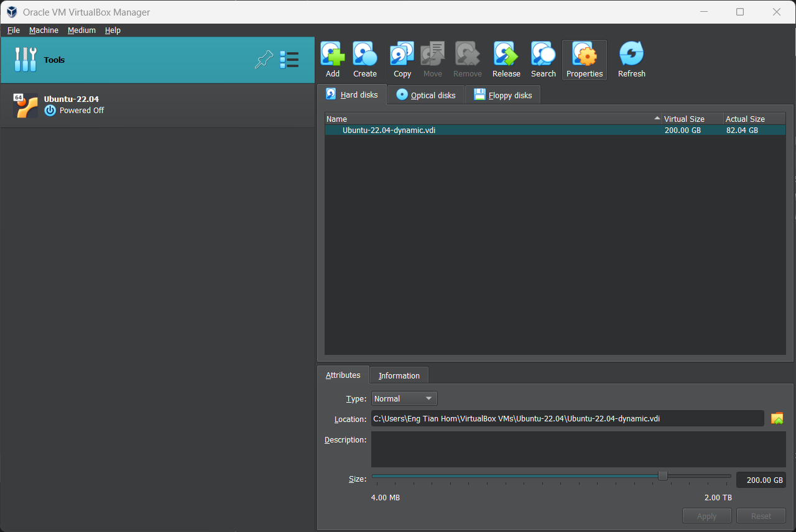
Task: Open the Tools list menu icon
Action: tap(289, 60)
